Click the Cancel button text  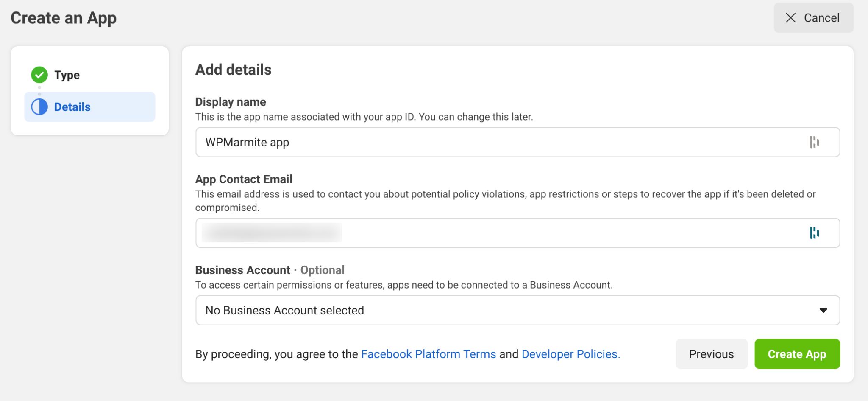(821, 18)
